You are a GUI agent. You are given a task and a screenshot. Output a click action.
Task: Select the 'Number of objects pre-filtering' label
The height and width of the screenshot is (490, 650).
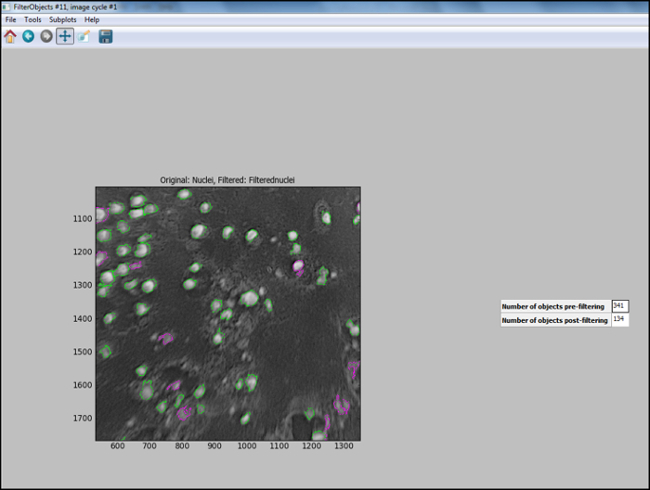coord(555,306)
